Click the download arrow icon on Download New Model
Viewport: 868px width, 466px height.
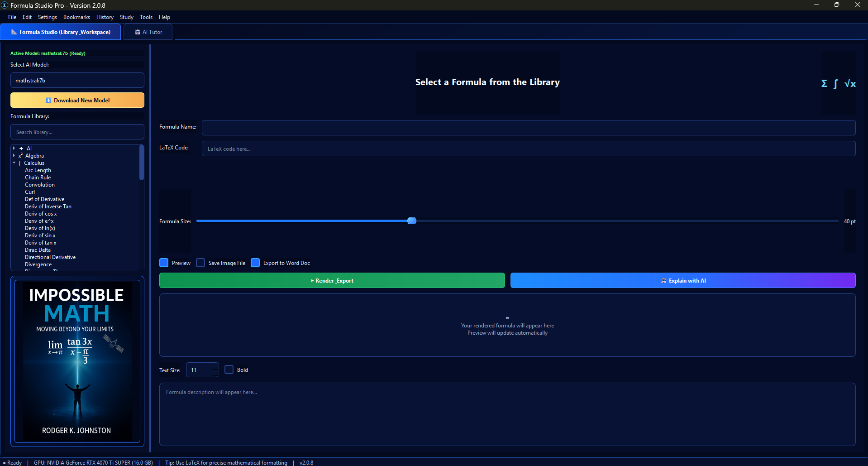point(48,101)
